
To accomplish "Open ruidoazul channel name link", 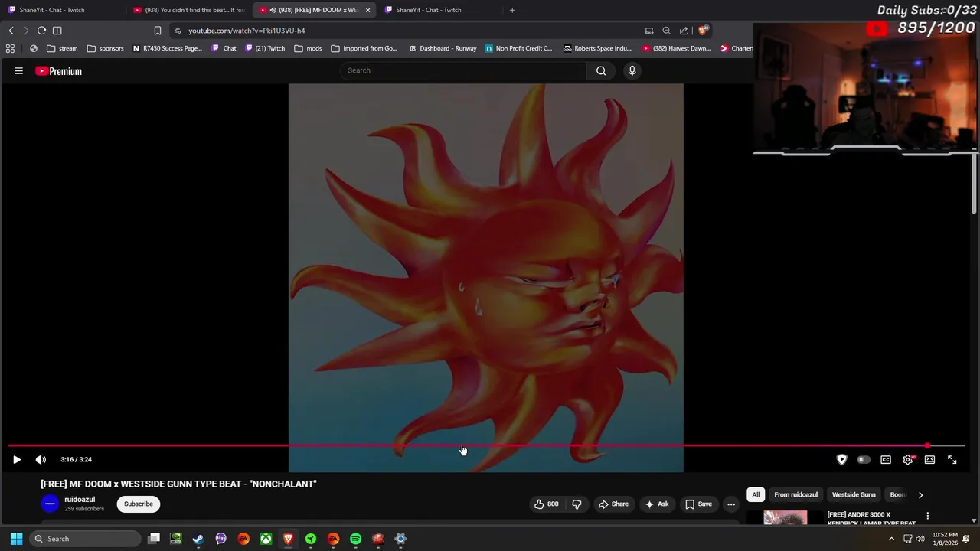I will coord(80,499).
